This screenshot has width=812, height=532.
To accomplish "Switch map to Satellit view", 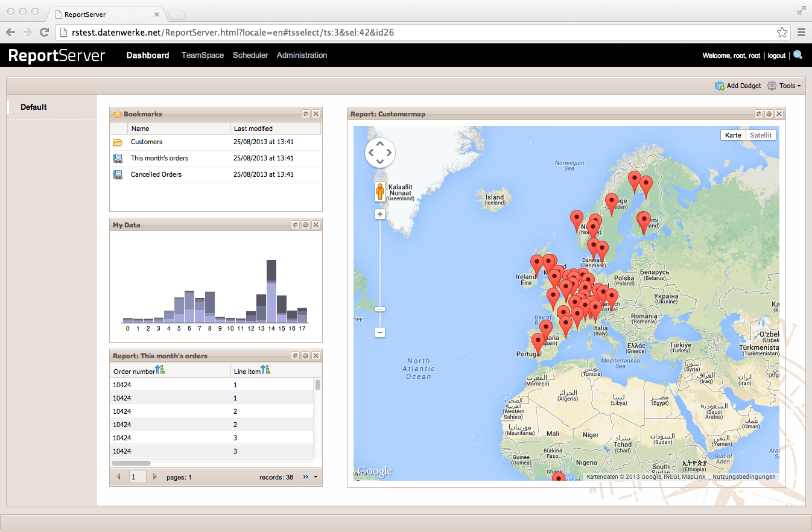I will [x=761, y=135].
